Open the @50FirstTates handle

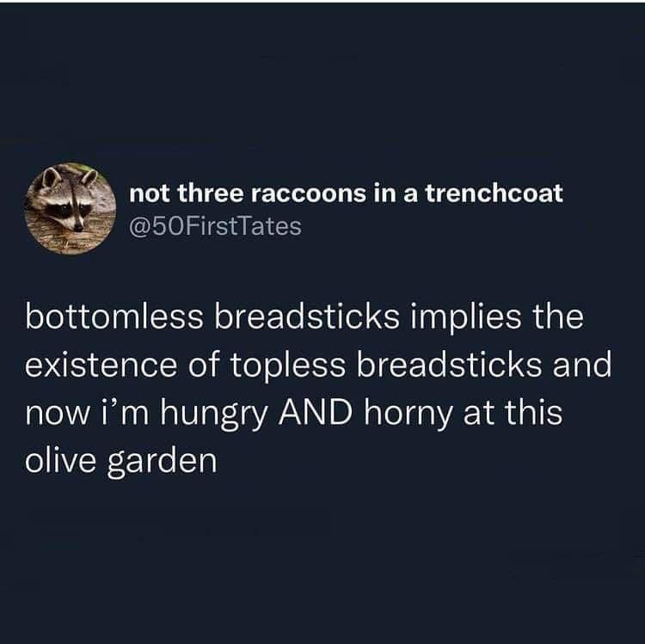click(216, 226)
